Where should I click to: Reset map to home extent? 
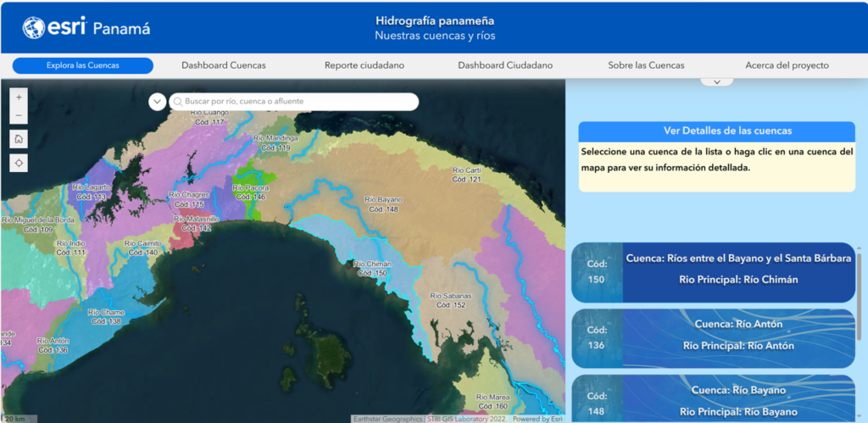19,139
